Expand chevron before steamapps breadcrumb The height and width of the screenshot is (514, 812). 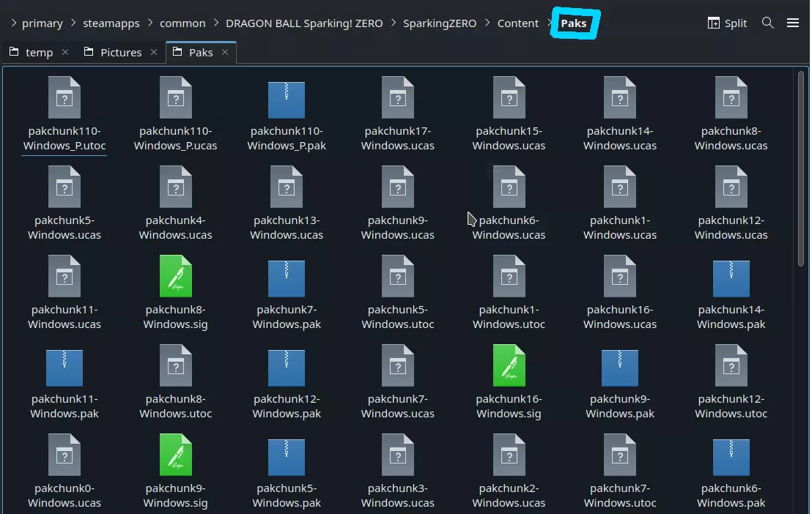pos(73,23)
